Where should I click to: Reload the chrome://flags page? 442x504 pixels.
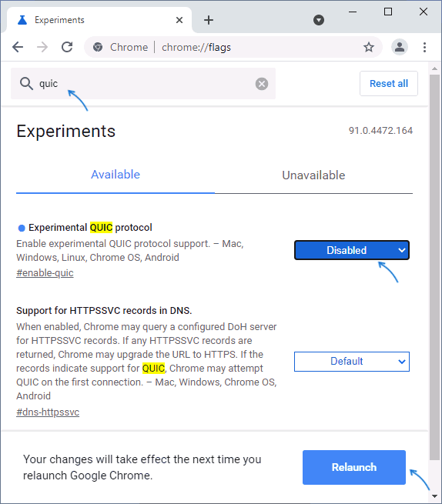(x=67, y=47)
